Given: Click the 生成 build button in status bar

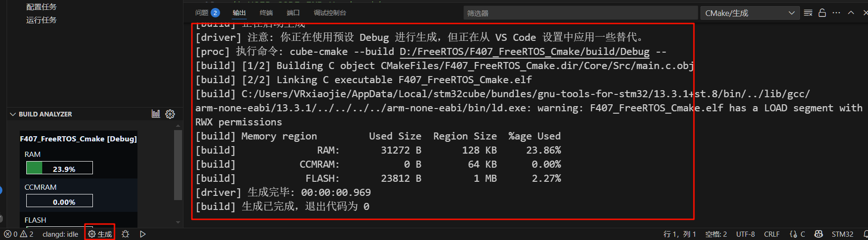Looking at the screenshot, I should pyautogui.click(x=100, y=234).
